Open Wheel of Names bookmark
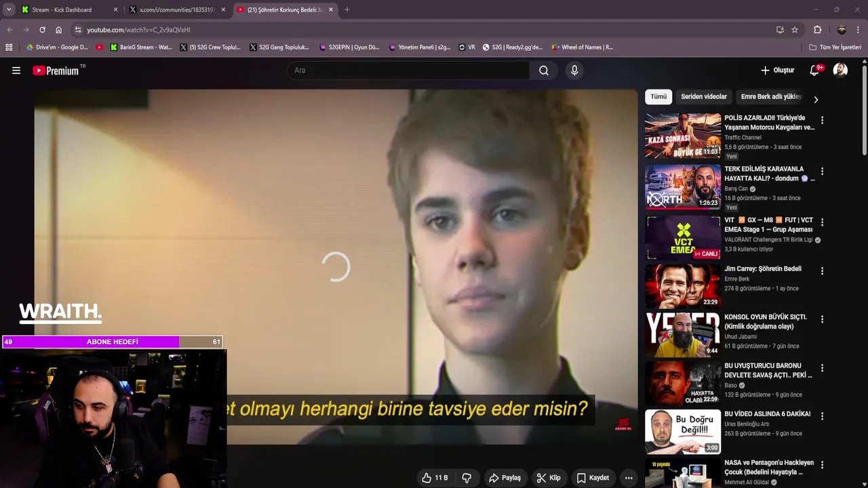The width and height of the screenshot is (868, 488). pyautogui.click(x=583, y=47)
